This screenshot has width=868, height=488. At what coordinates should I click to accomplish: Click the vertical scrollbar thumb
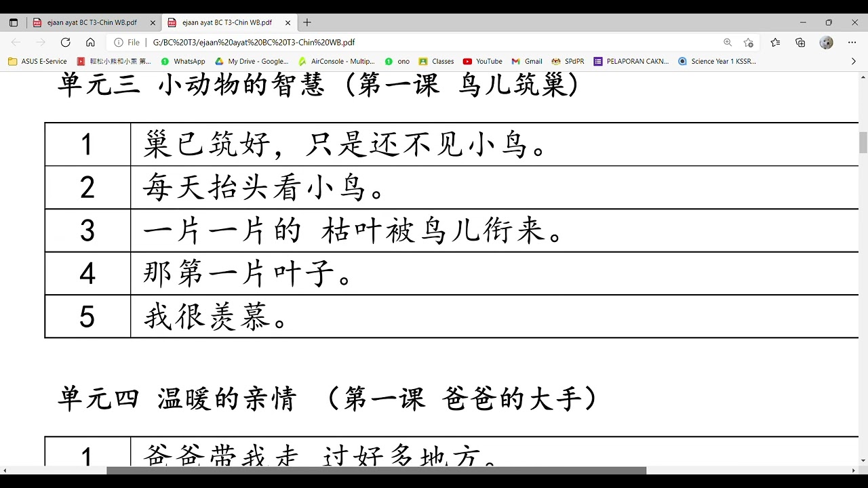click(863, 142)
